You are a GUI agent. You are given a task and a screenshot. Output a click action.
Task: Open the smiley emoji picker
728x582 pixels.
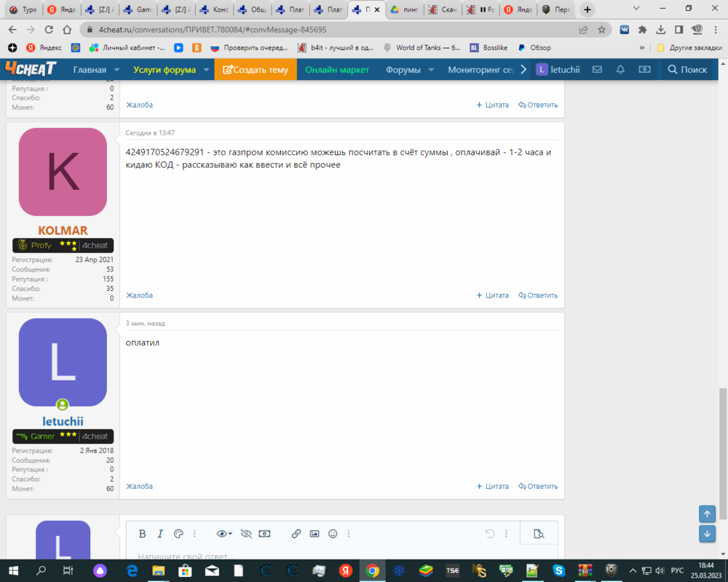[333, 534]
